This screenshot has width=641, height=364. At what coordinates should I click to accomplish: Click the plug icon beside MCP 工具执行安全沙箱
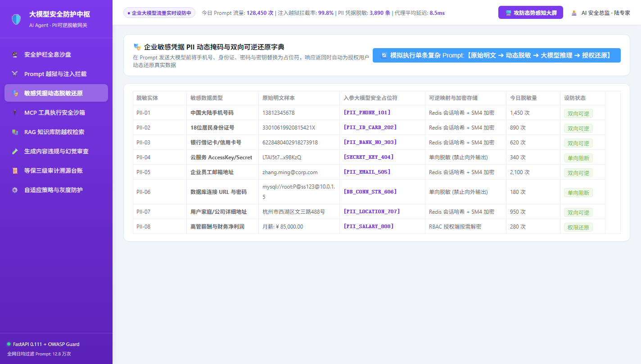(x=15, y=112)
